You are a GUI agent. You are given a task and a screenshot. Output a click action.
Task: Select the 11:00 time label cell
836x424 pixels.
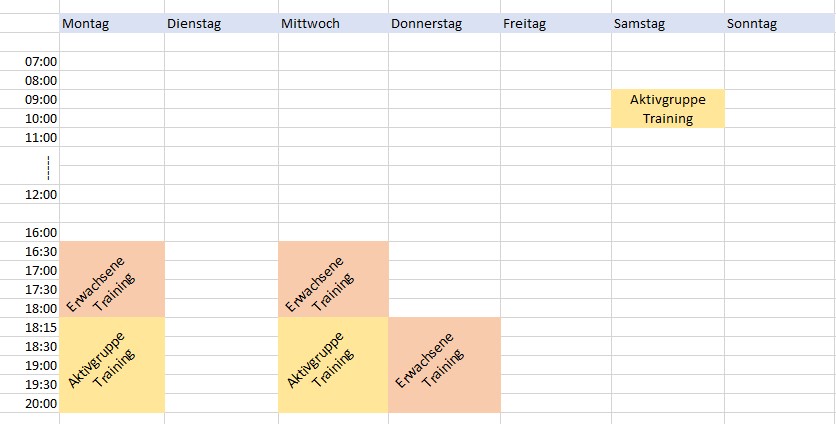41,137
